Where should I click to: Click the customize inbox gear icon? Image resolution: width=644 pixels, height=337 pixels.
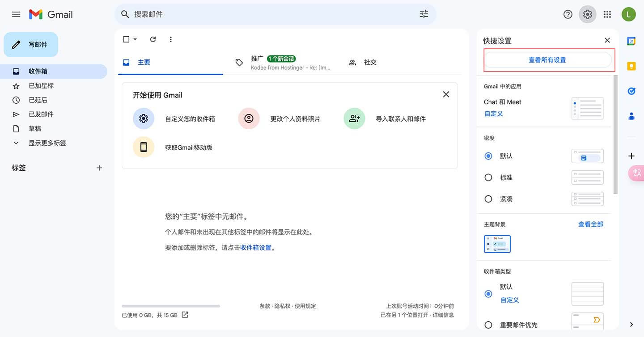pos(144,118)
